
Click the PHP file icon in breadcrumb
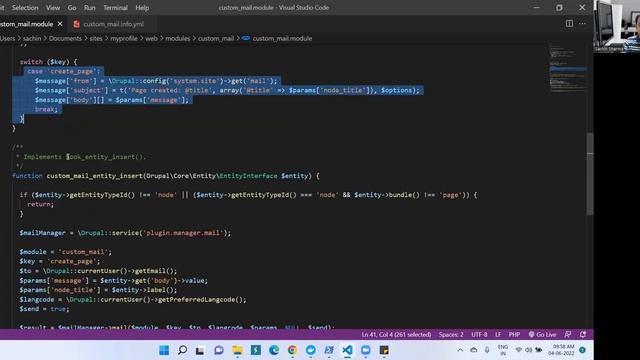246,38
